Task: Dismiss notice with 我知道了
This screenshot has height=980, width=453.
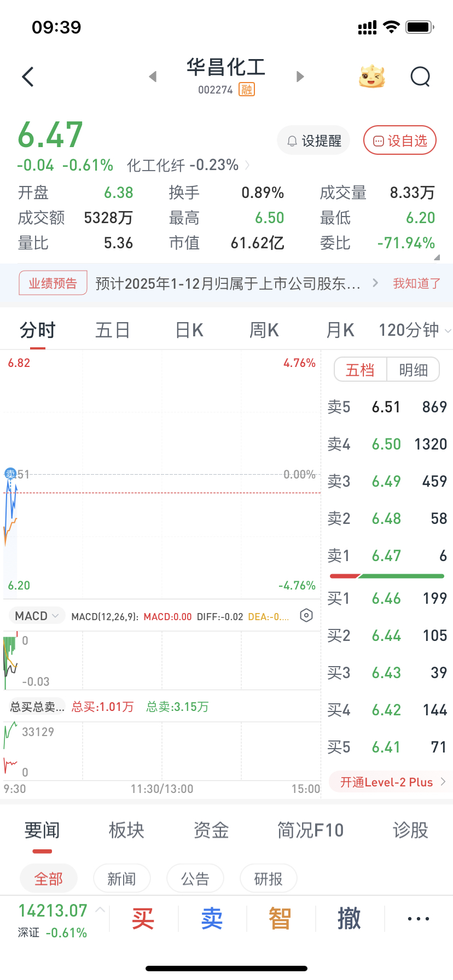Action: [416, 283]
